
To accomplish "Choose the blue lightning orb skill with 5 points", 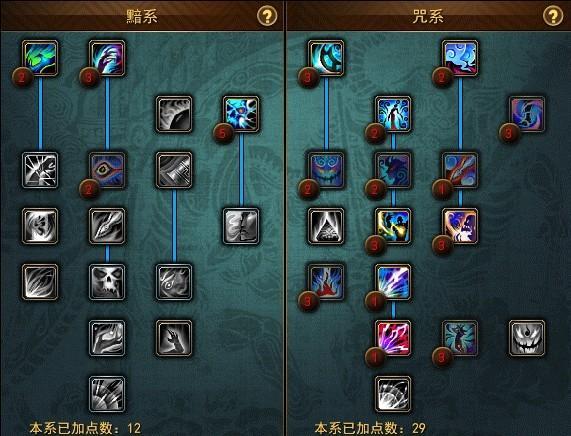I will [241, 114].
